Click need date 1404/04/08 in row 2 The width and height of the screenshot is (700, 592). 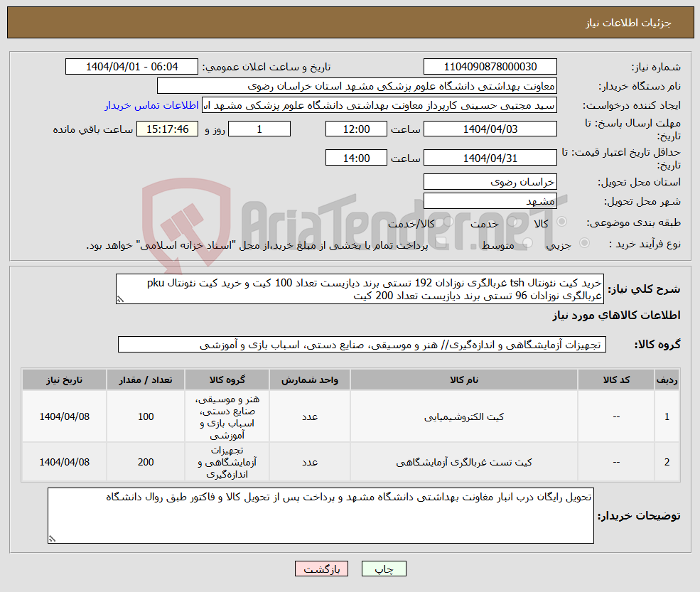[64, 462]
